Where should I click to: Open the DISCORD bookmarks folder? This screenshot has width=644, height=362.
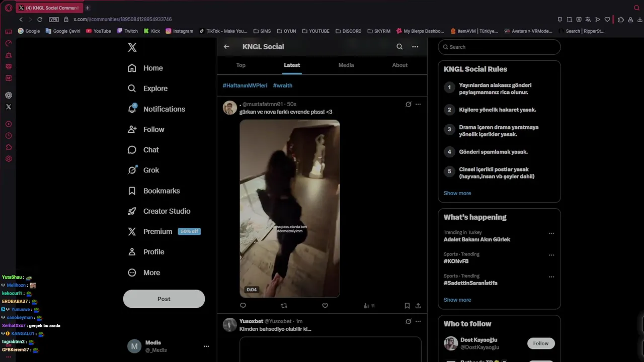pyautogui.click(x=349, y=31)
